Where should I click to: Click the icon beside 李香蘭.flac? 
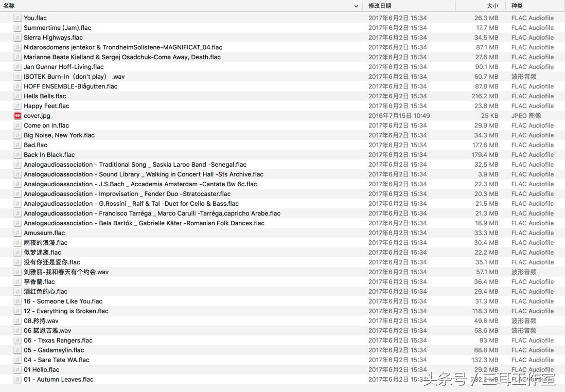17,282
